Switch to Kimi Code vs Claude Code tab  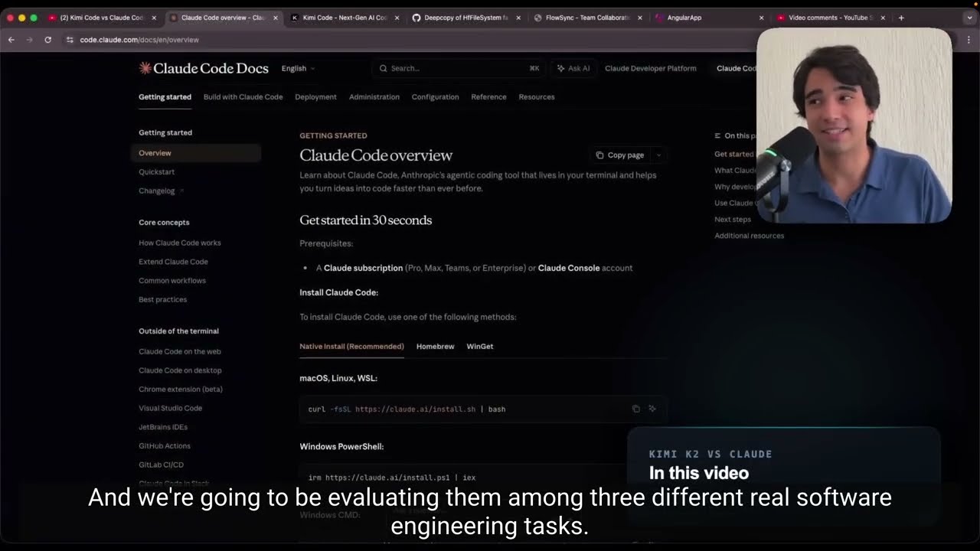point(101,18)
